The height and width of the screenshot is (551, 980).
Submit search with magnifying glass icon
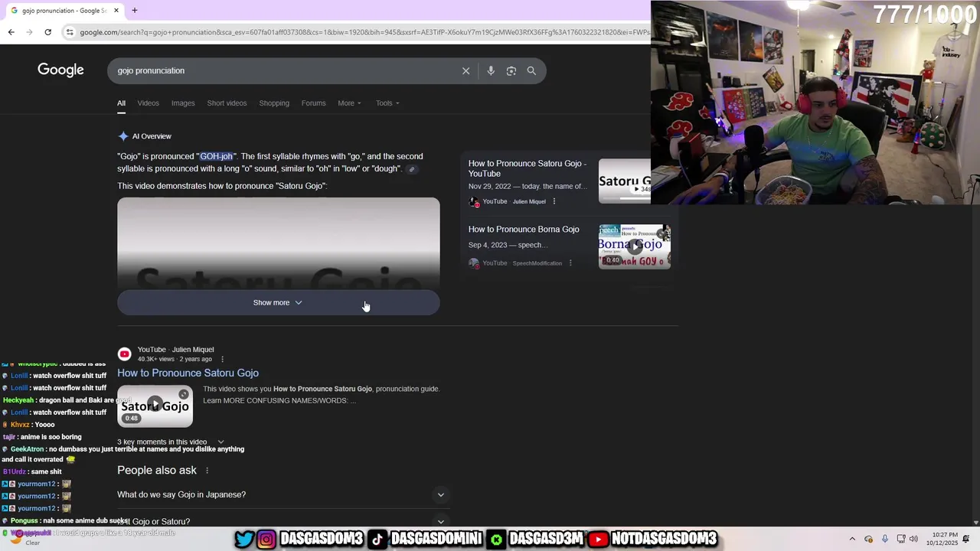point(531,70)
